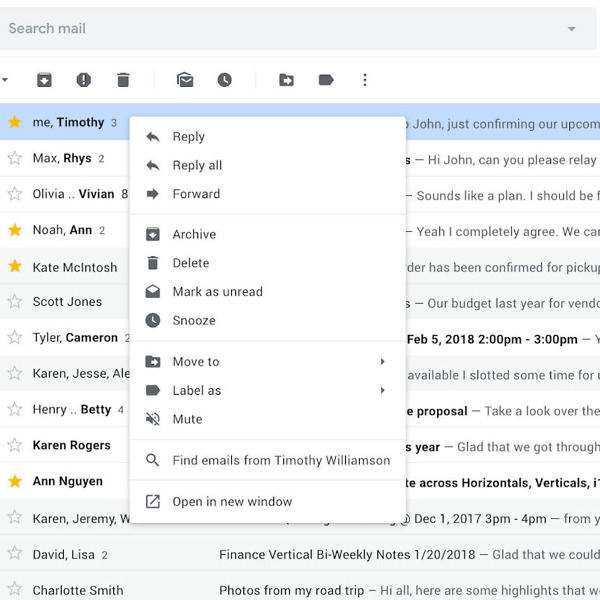
Task: Star the Scott Jones email
Action: coord(15,301)
